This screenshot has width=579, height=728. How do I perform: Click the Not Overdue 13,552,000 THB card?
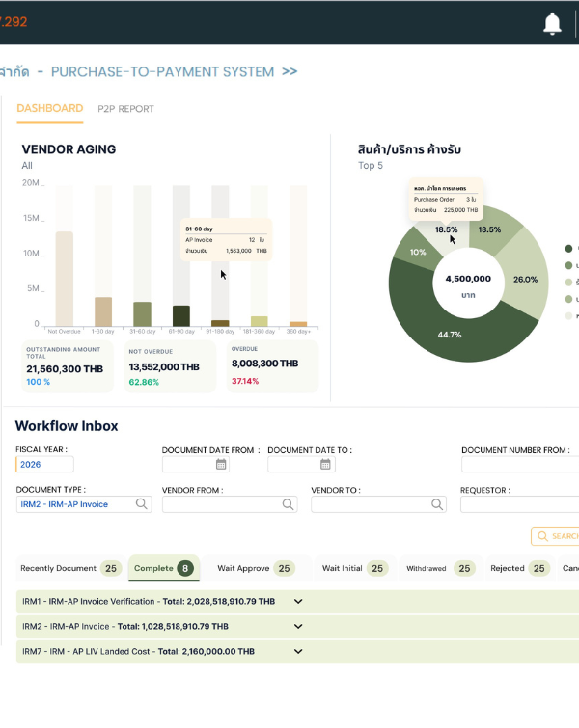coord(170,366)
